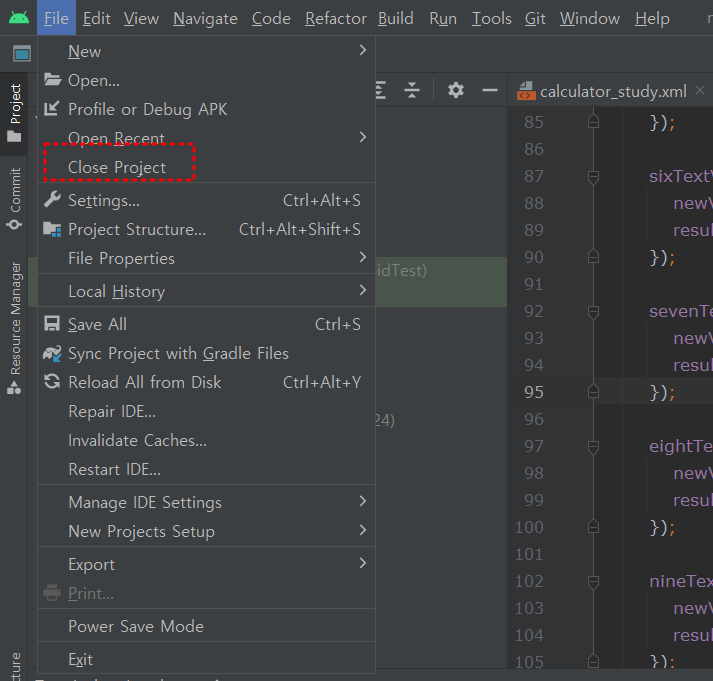
Task: Click the Collapse All toolbar icon
Action: [412, 90]
